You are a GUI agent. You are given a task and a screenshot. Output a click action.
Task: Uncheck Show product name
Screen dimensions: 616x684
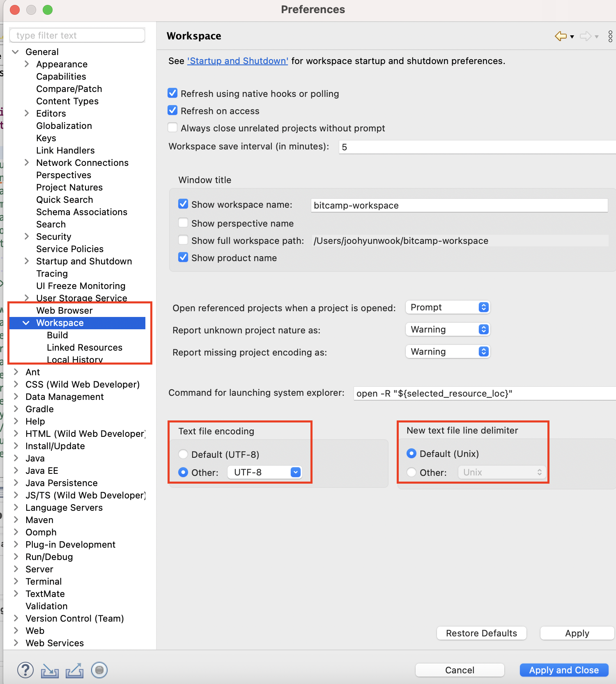click(183, 257)
